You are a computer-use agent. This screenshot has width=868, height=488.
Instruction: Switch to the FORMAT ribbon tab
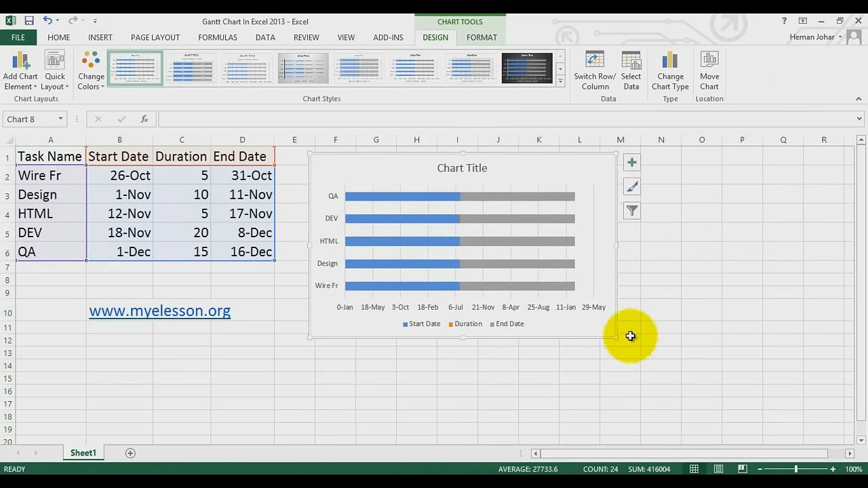pos(481,37)
